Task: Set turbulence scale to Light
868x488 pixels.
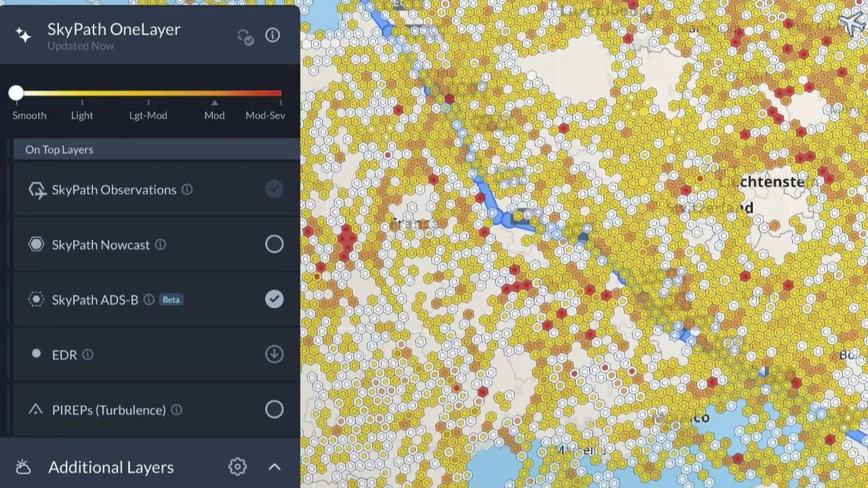Action: coord(82,115)
